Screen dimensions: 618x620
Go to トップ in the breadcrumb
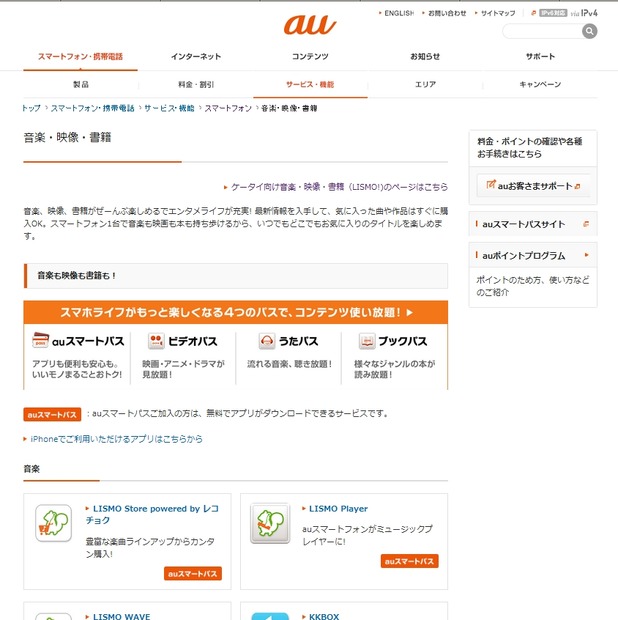click(x=31, y=108)
